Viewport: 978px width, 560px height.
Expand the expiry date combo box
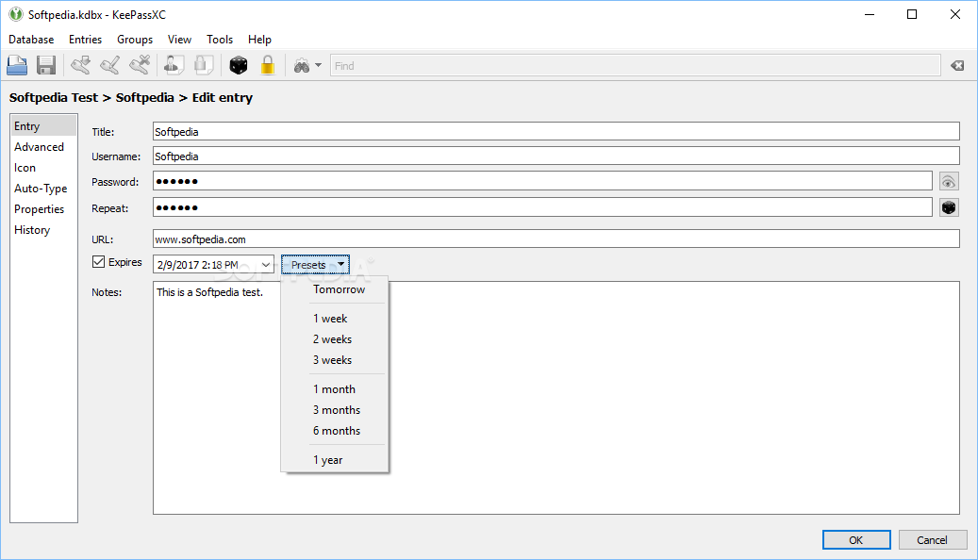(266, 264)
